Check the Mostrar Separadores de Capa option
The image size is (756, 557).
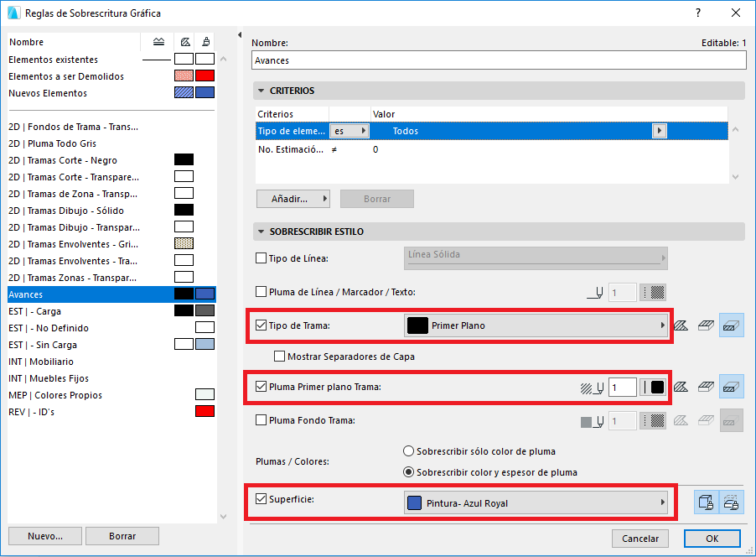281,356
